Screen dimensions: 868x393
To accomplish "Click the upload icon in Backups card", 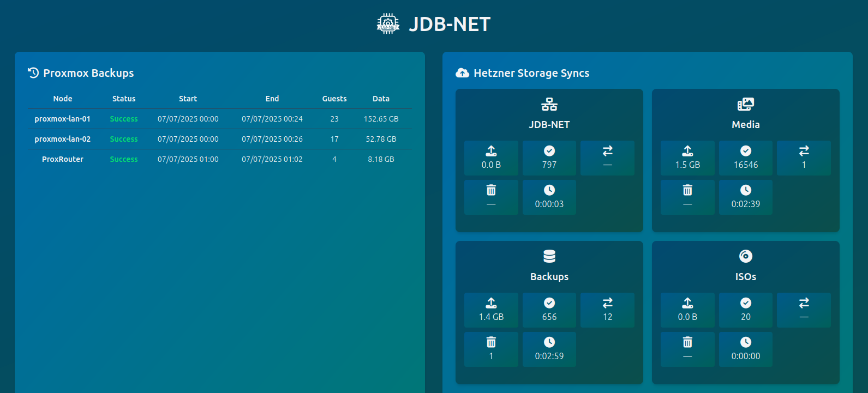I will (491, 303).
